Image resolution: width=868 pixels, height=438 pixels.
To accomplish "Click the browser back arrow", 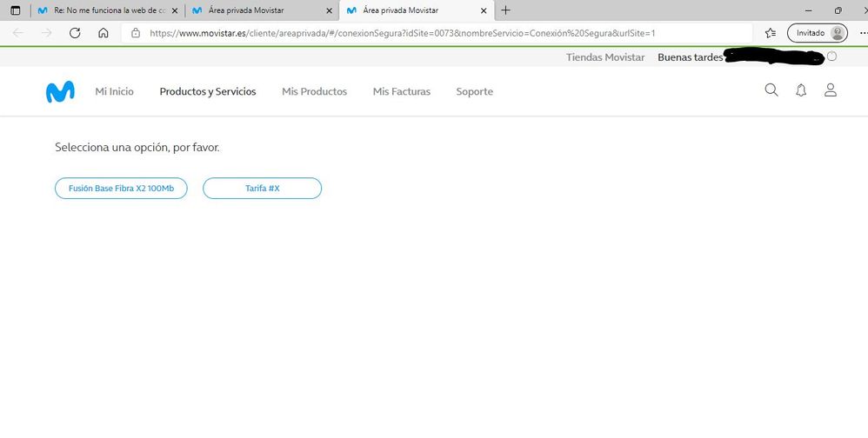I will point(19,33).
